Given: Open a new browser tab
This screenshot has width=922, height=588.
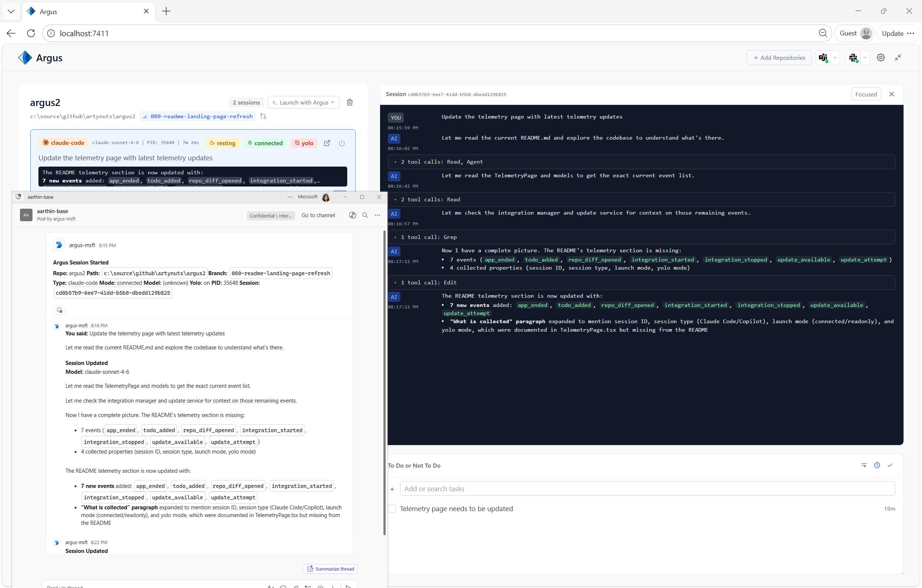Looking at the screenshot, I should click(166, 11).
